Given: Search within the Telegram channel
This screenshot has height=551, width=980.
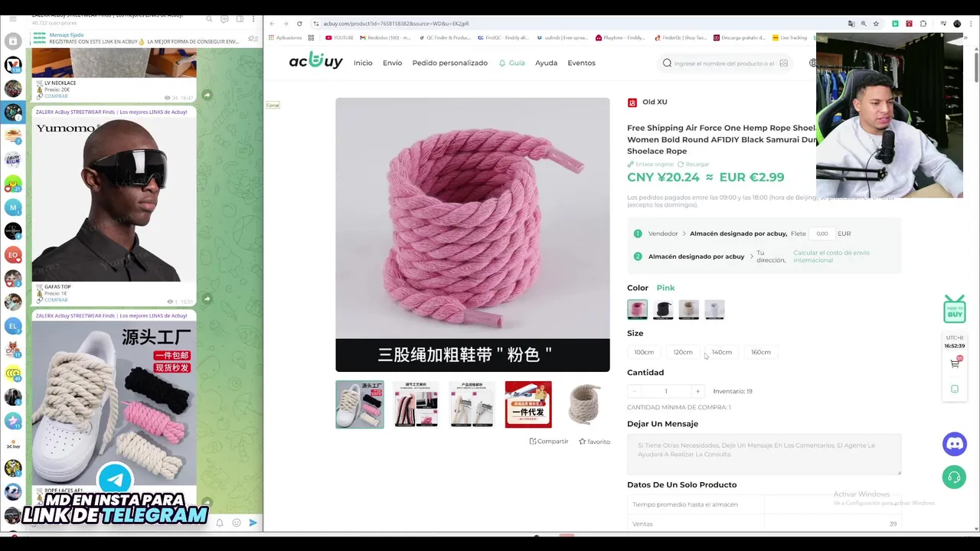Looking at the screenshot, I should pyautogui.click(x=209, y=19).
